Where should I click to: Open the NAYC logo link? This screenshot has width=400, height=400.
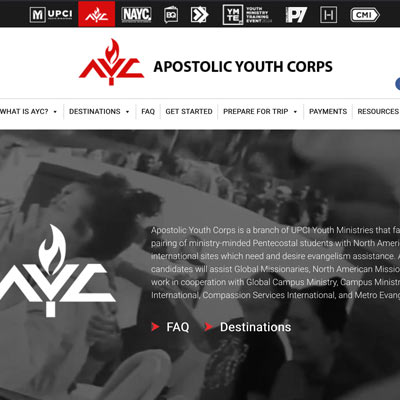pos(136,15)
